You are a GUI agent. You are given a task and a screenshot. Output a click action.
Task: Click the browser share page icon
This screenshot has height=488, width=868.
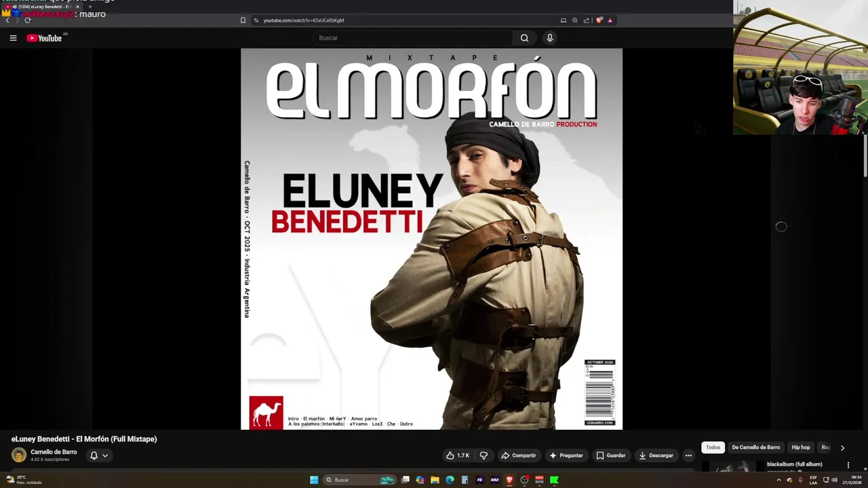tap(586, 20)
